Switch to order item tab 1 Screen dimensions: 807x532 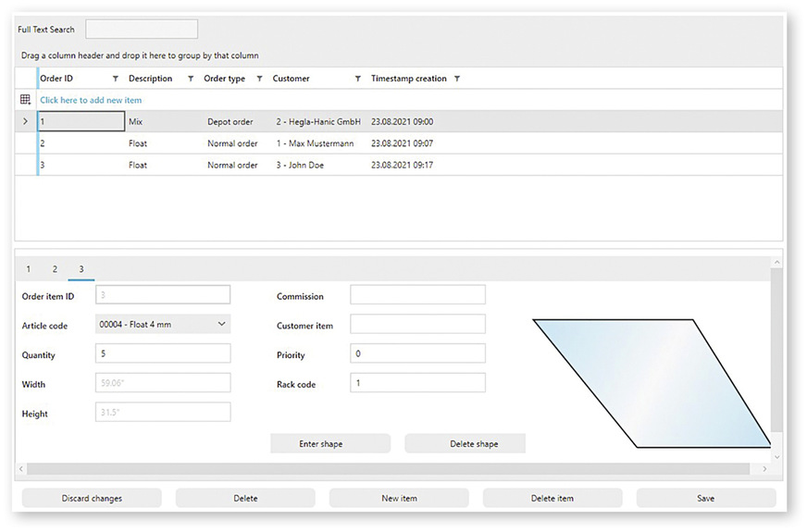click(29, 269)
